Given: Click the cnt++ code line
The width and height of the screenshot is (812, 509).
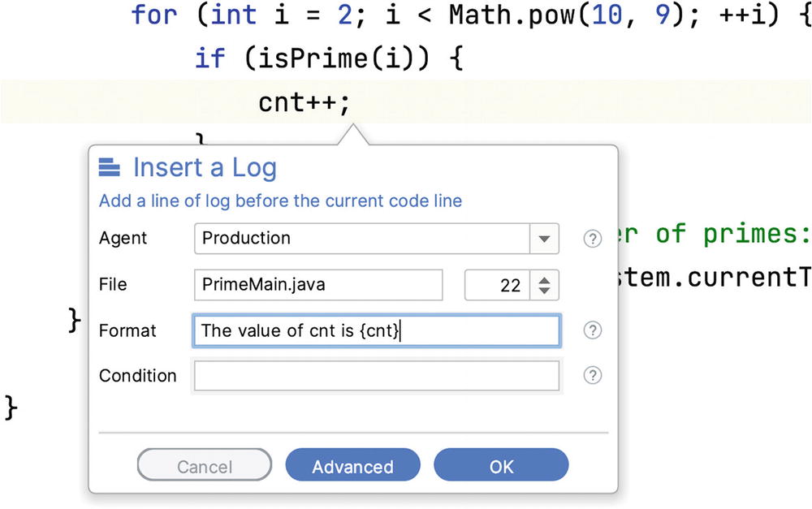Looking at the screenshot, I should tap(304, 102).
